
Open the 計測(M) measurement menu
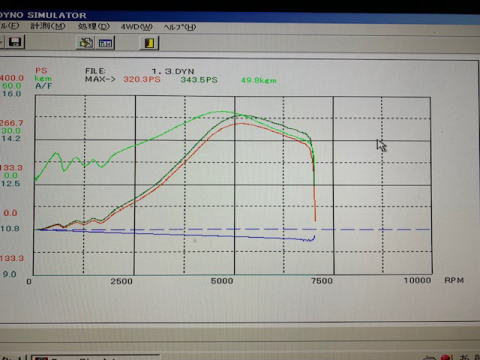coord(48,26)
